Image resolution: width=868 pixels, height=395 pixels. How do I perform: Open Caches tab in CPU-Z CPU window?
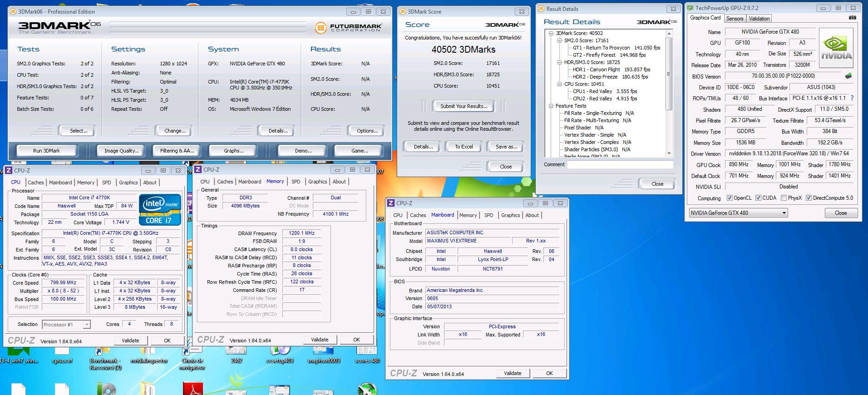click(x=35, y=183)
